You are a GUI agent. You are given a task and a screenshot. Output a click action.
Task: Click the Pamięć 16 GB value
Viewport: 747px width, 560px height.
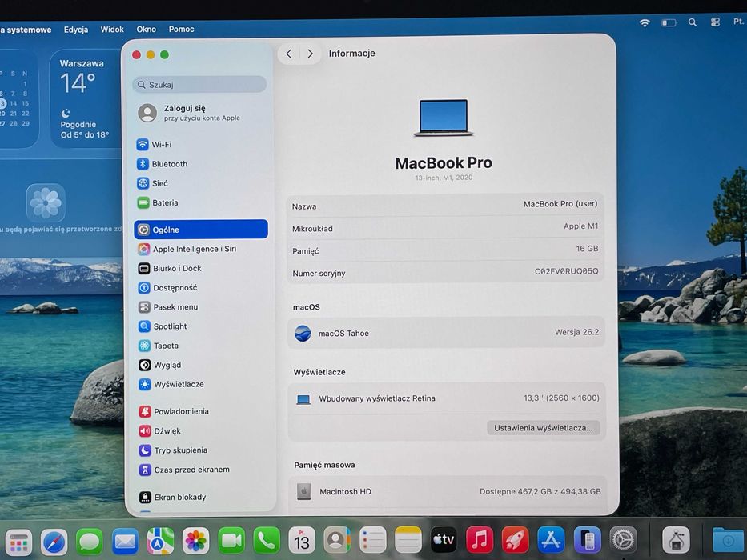(x=587, y=249)
